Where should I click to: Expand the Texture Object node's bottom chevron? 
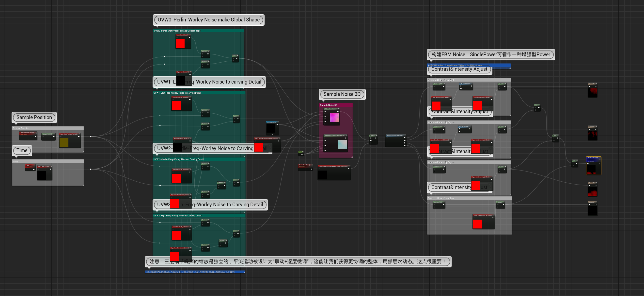point(272,135)
